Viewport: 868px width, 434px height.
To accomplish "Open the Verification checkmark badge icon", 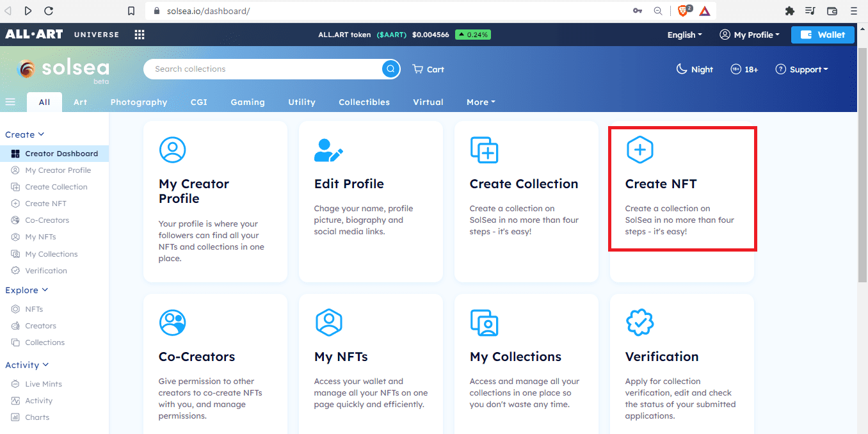I will [x=640, y=323].
